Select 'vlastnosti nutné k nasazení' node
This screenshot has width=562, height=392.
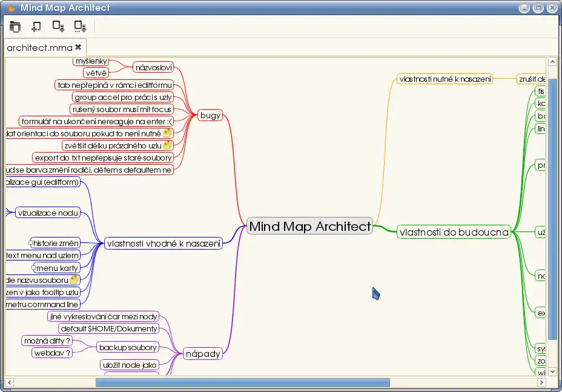445,79
